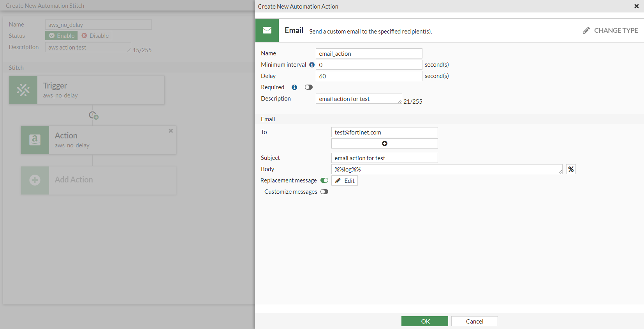Click the plus icon to add recipient

[x=384, y=143]
